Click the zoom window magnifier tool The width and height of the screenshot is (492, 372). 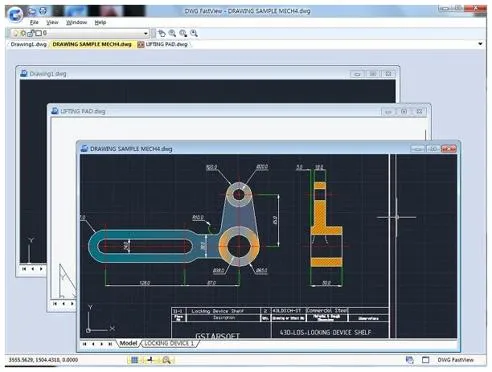tap(183, 33)
